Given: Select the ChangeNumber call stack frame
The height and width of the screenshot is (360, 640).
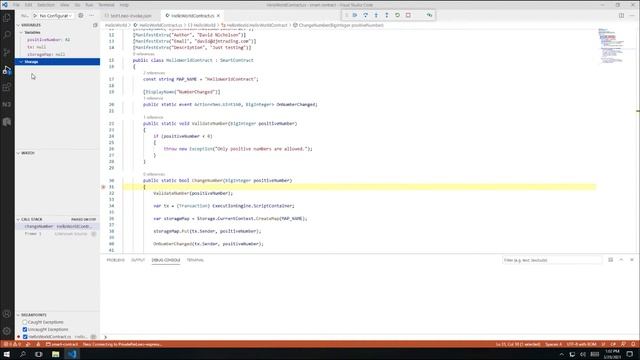Looking at the screenshot, I should (58, 227).
